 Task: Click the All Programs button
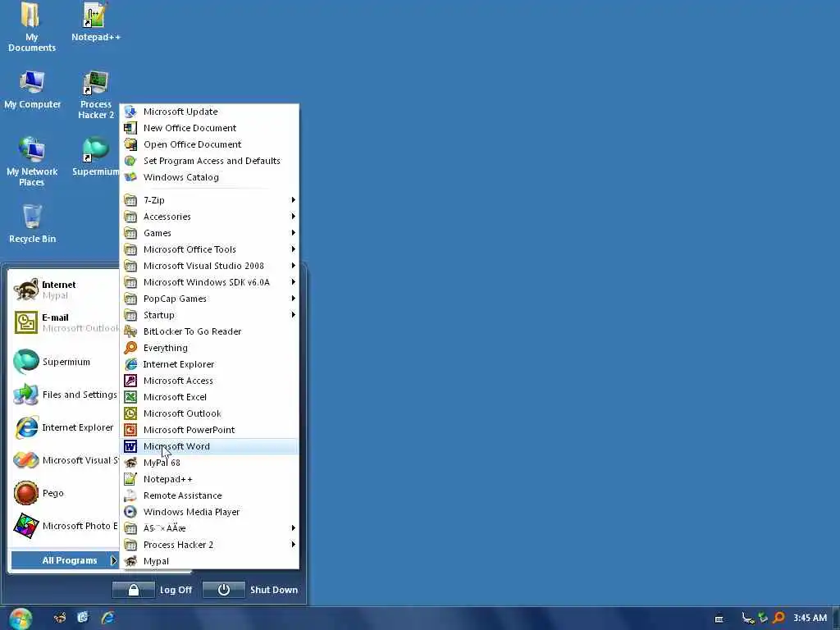click(65, 560)
